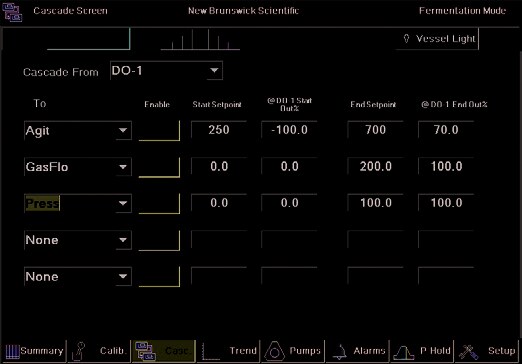The height and width of the screenshot is (364, 522).
Task: Switch to the Trend tab
Action: (x=228, y=351)
